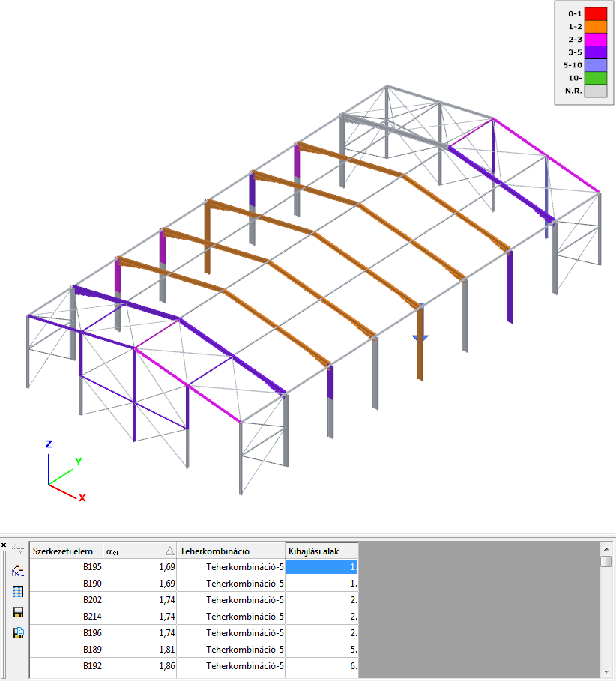Image resolution: width=616 pixels, height=681 pixels.
Task: Select the B202 table row
Action: click(x=194, y=600)
